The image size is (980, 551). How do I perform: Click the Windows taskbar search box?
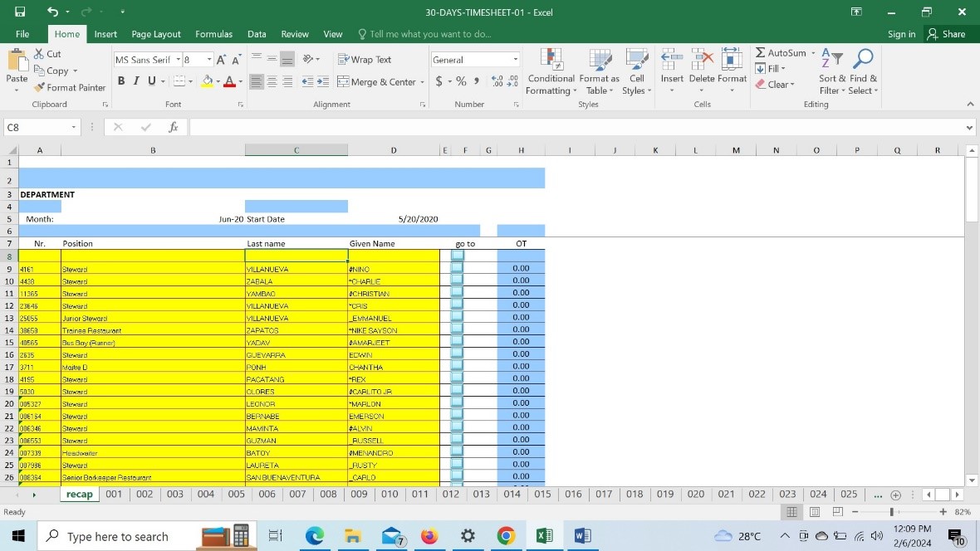pyautogui.click(x=116, y=537)
